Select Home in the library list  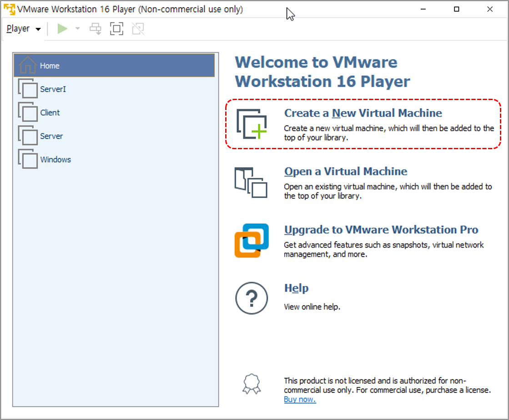pos(114,66)
